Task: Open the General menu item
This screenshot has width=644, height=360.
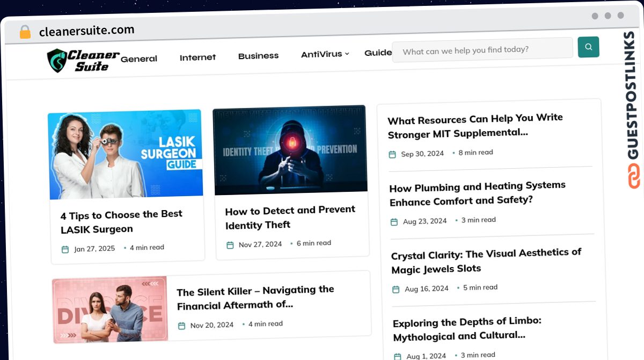Action: pos(139,59)
